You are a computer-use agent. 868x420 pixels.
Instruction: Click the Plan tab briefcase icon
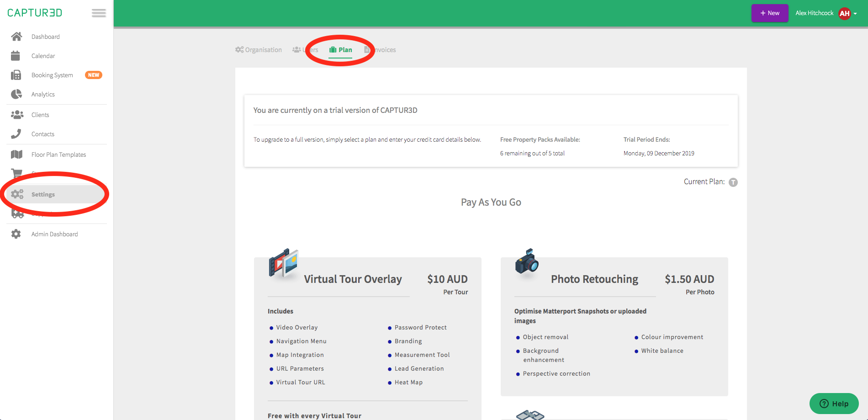pyautogui.click(x=333, y=50)
